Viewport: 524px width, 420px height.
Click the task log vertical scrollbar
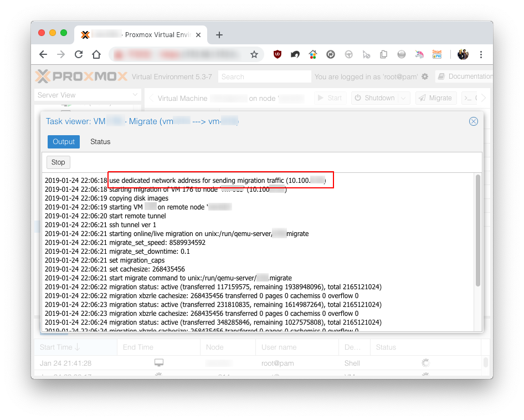tap(478, 231)
